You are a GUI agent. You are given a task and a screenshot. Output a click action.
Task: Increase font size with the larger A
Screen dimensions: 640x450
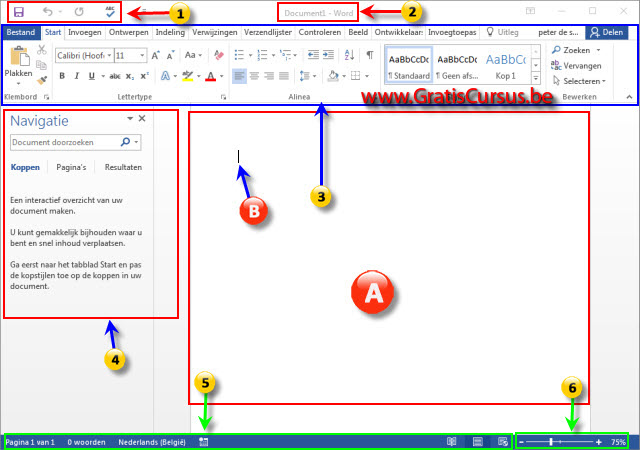155,55
